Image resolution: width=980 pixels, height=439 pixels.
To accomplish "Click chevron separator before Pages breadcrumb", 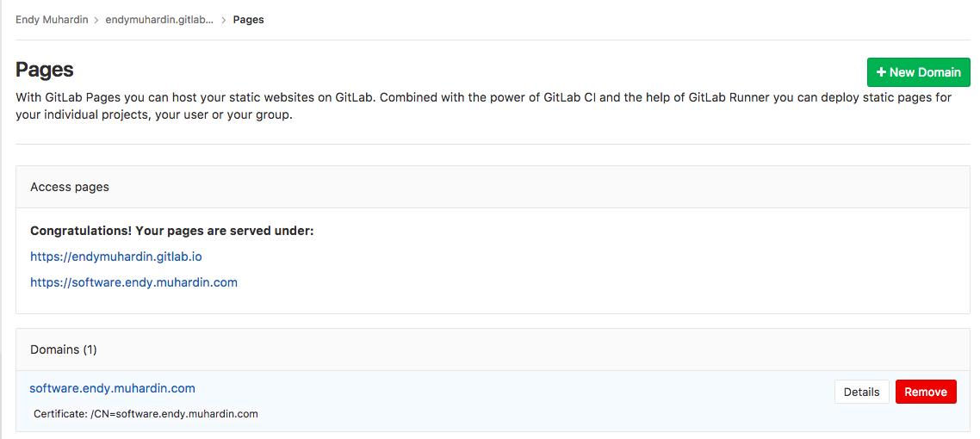I will coord(224,20).
